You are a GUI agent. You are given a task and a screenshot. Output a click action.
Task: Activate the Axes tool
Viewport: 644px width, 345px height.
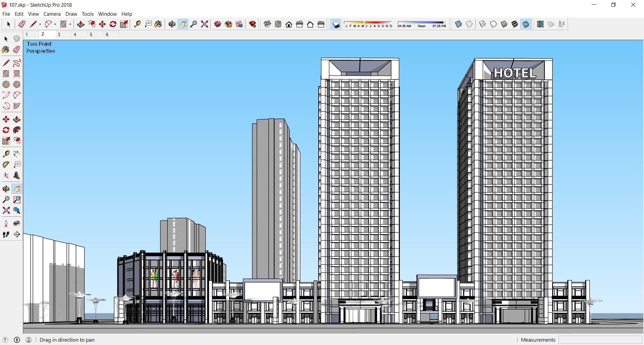(6, 176)
